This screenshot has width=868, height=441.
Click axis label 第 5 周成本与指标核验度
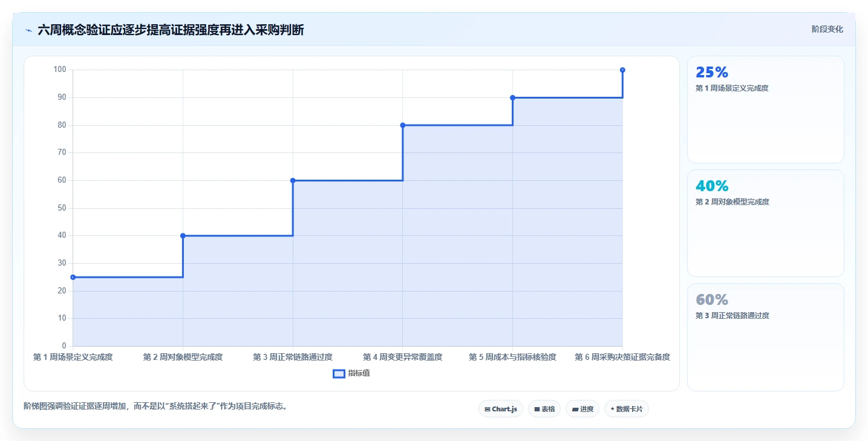512,357
